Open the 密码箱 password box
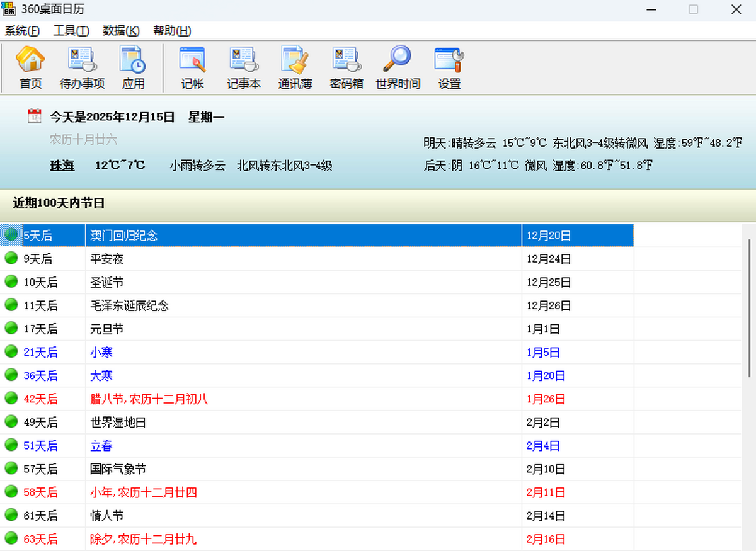The width and height of the screenshot is (756, 551). click(x=346, y=67)
